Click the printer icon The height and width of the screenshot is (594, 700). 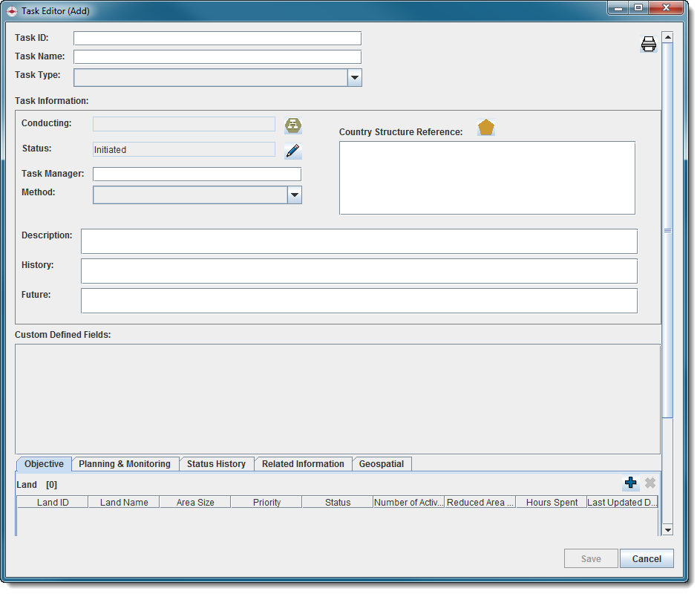click(x=649, y=45)
